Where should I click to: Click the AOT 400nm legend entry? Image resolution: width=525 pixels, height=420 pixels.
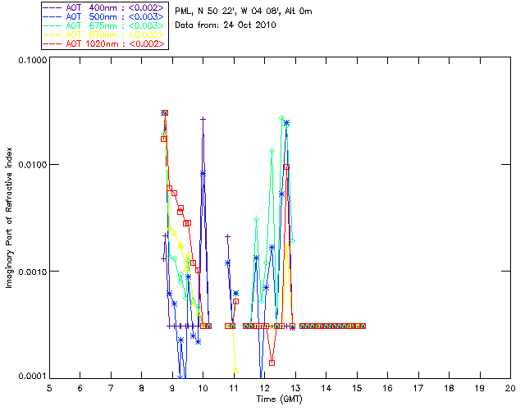tap(104, 7)
